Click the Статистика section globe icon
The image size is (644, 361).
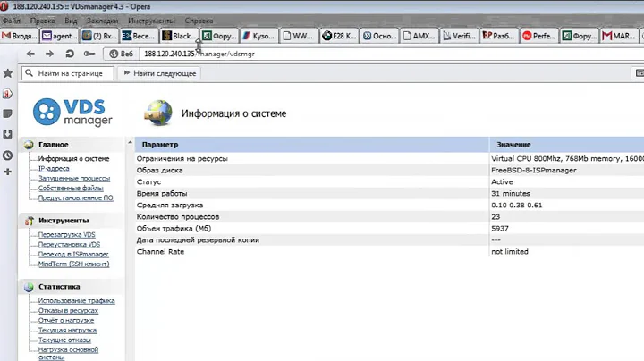click(x=29, y=287)
